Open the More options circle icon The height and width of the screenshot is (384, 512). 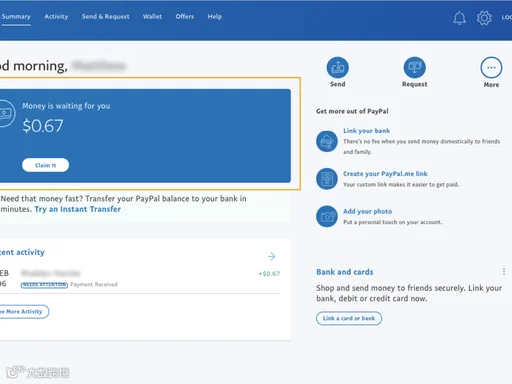point(491,68)
